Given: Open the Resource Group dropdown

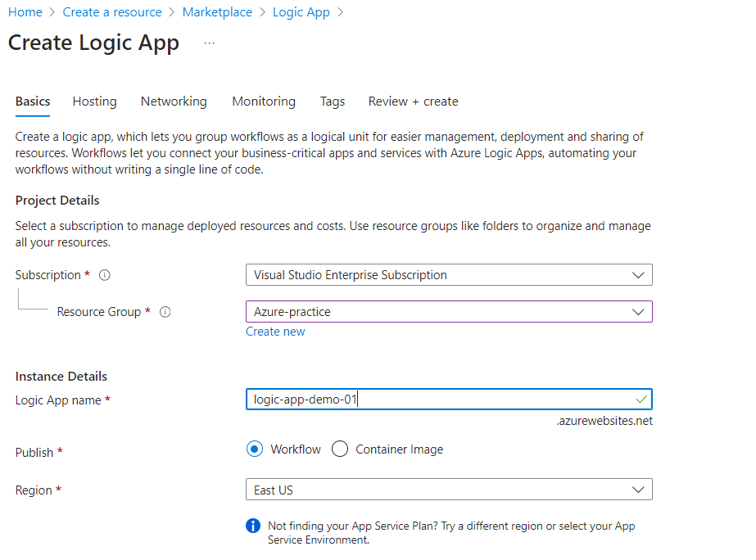Looking at the screenshot, I should [x=449, y=312].
